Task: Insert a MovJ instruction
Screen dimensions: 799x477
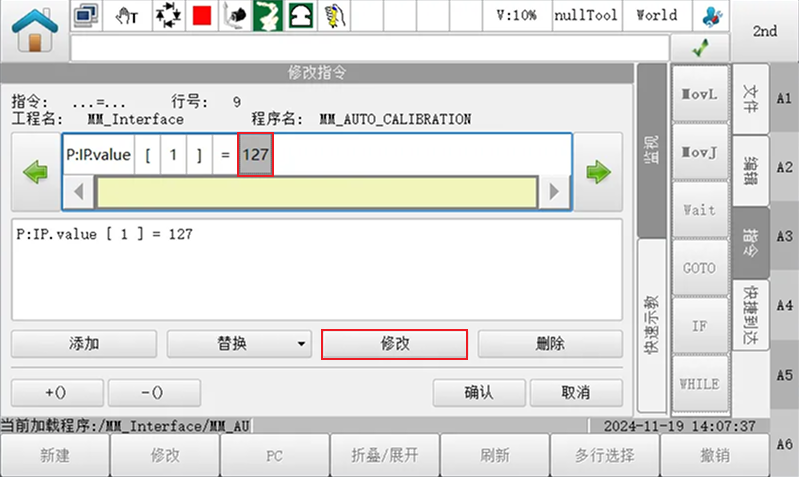Action: pyautogui.click(x=700, y=152)
